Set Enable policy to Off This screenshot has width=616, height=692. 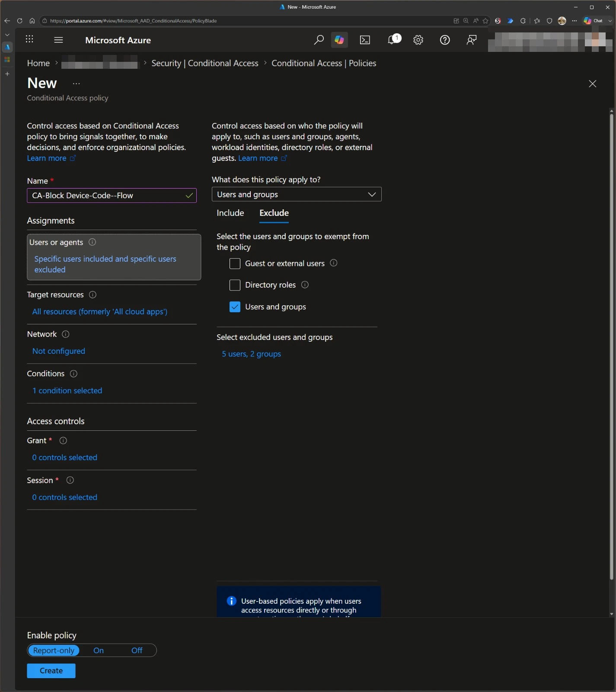pyautogui.click(x=137, y=650)
